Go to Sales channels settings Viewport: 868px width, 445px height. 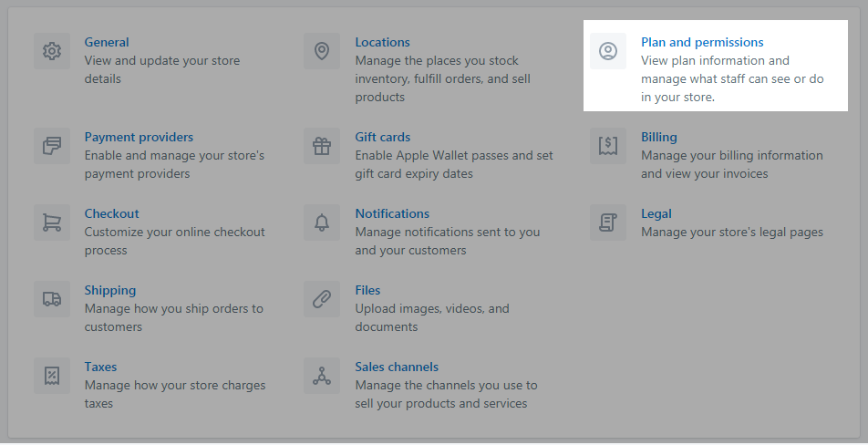(x=397, y=367)
